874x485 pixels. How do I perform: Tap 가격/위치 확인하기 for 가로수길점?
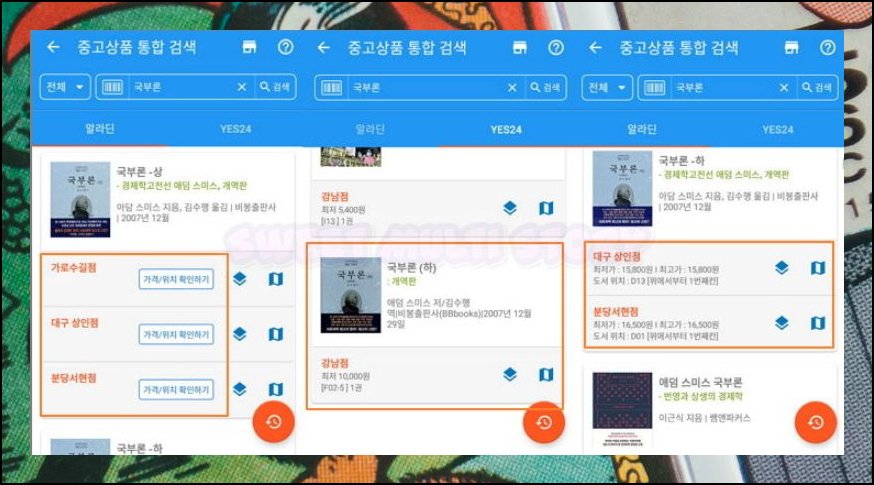click(176, 279)
